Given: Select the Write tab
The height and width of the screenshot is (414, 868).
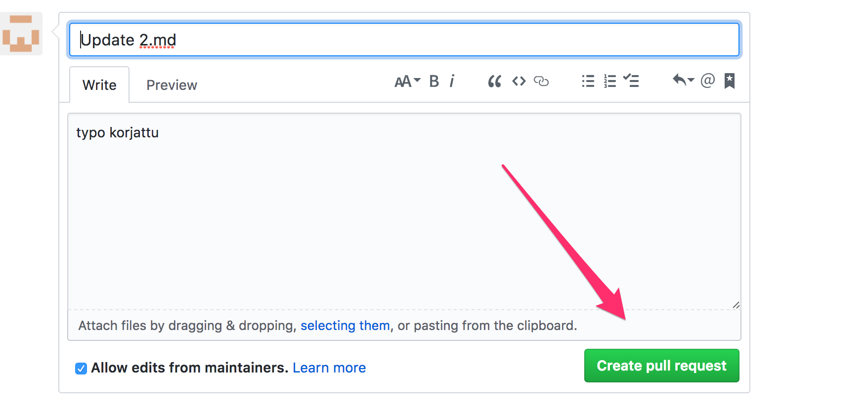Looking at the screenshot, I should tap(99, 85).
